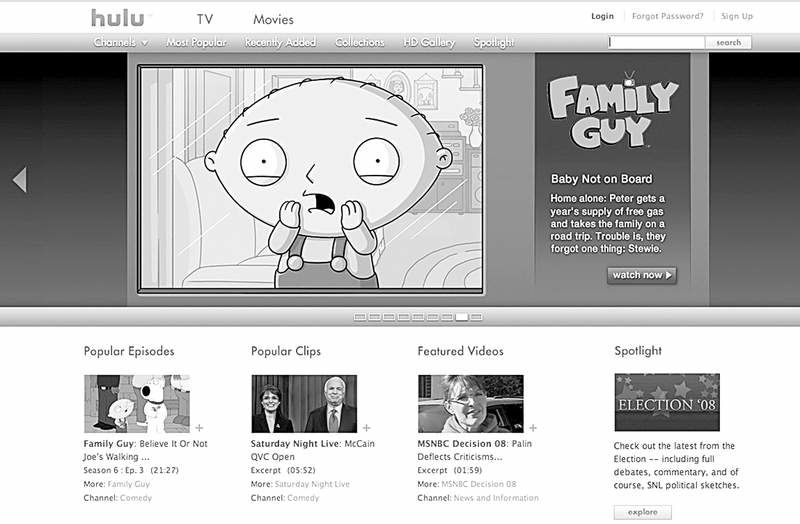Open the TV section
The height and width of the screenshot is (524, 800).
[205, 19]
